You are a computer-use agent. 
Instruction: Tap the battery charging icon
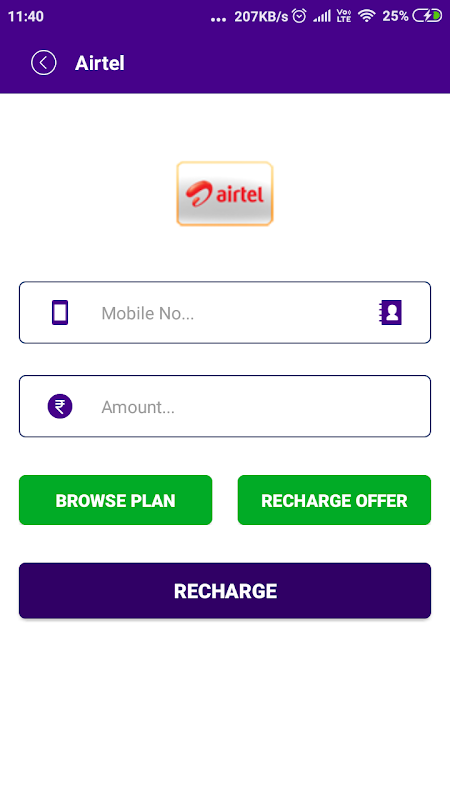click(427, 16)
